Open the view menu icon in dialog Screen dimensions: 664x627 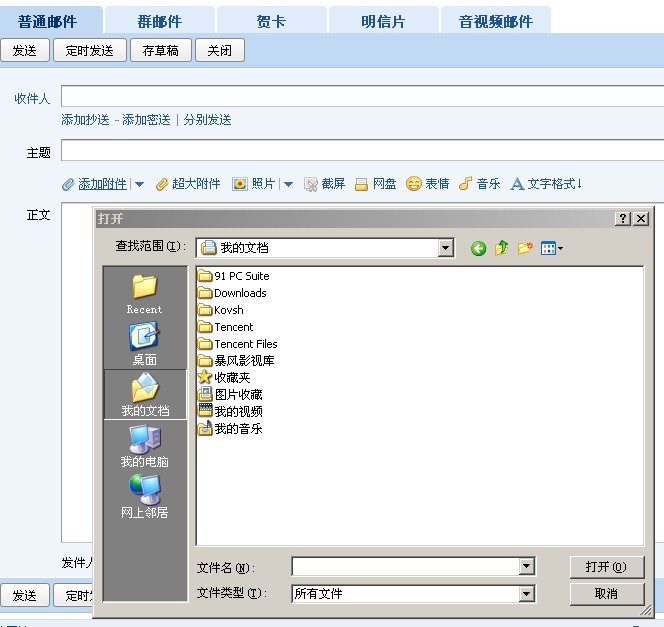tap(552, 249)
